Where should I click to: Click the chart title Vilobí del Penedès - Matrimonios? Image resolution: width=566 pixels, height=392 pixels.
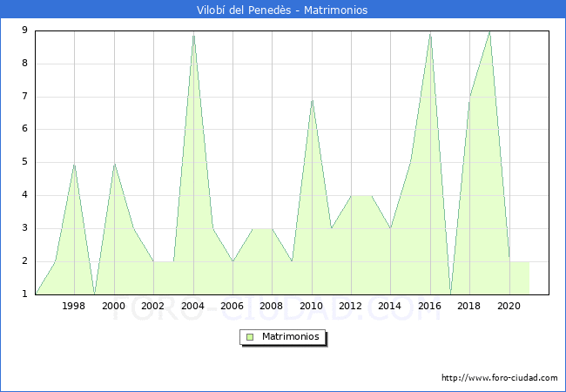[282, 10]
